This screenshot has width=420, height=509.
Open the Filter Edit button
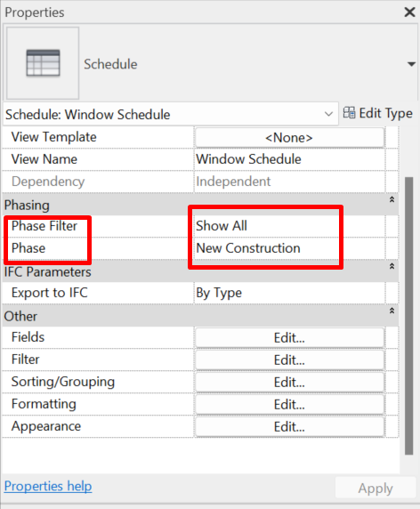[289, 360]
